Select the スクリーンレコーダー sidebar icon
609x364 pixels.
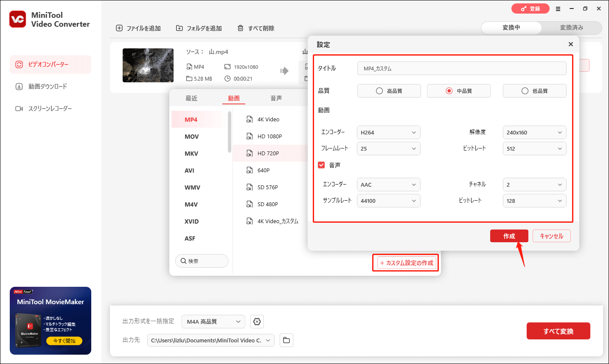(x=19, y=109)
